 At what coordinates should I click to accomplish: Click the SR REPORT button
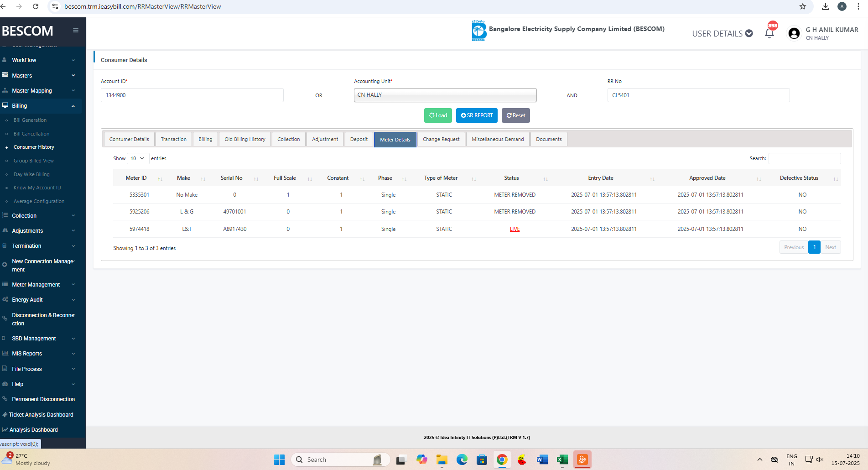477,115
